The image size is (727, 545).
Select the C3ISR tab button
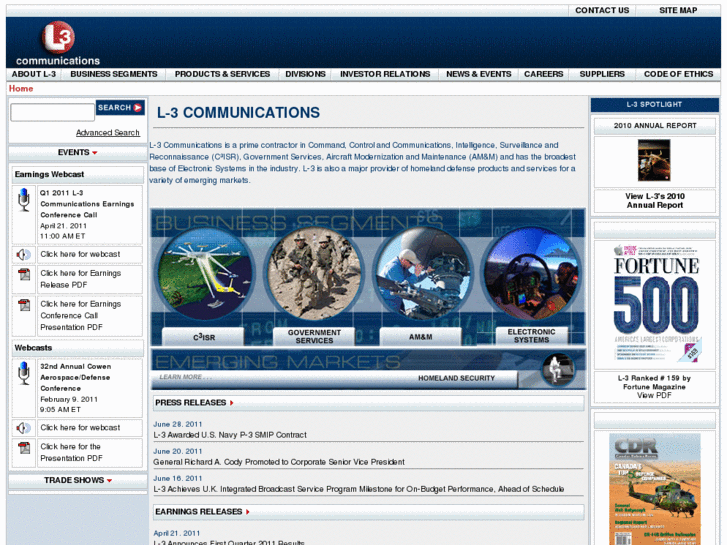(x=203, y=337)
